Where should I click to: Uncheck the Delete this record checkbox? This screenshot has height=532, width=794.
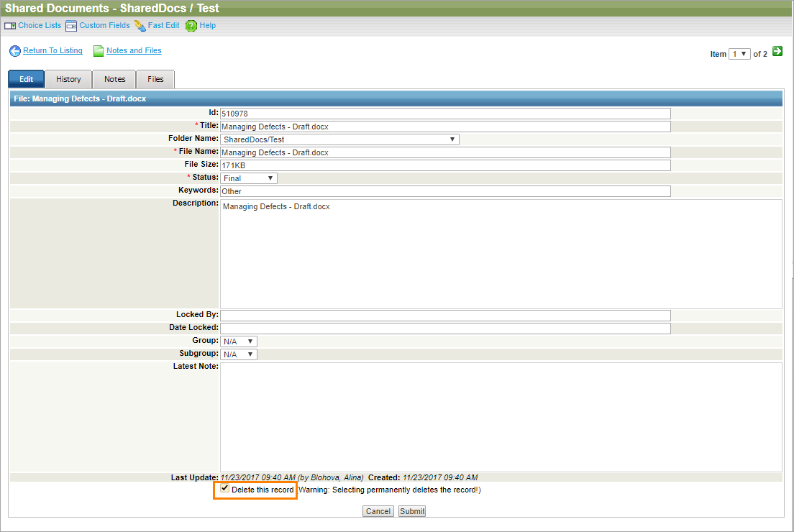tap(225, 489)
